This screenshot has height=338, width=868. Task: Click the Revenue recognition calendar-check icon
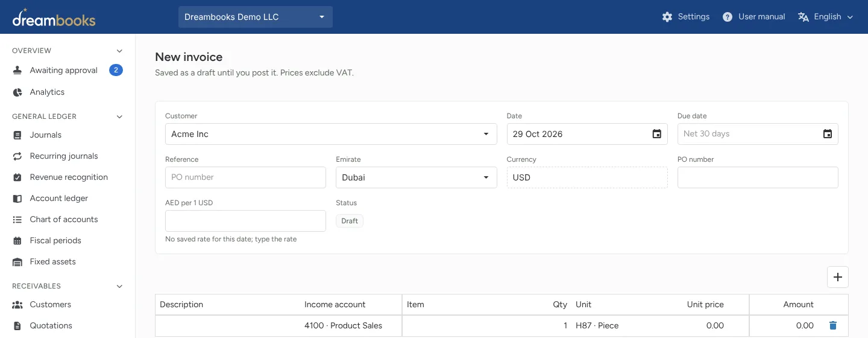[x=17, y=177]
